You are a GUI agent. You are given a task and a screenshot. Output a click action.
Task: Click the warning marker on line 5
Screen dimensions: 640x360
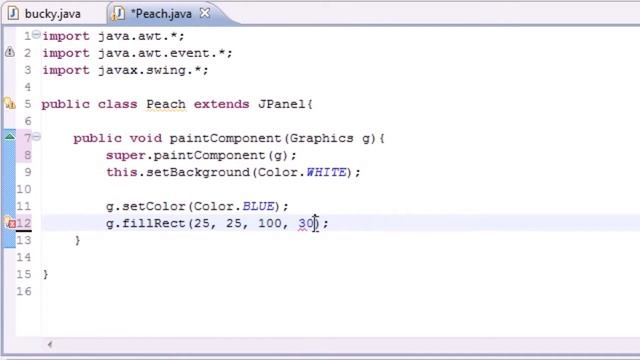[x=10, y=104]
